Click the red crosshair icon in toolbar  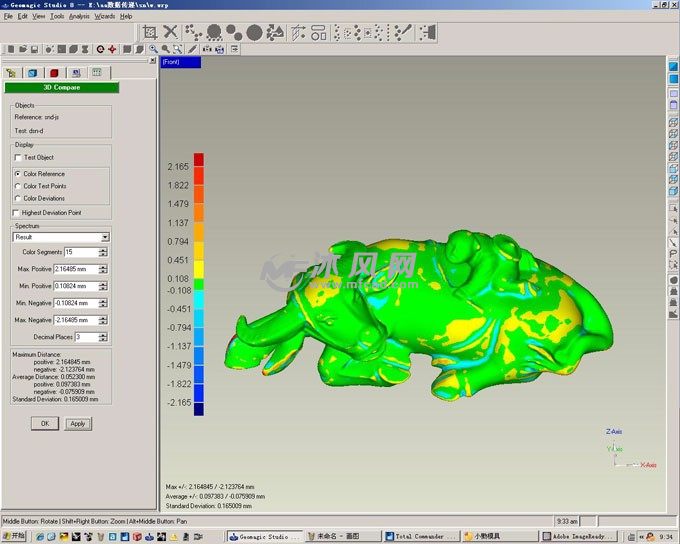(x=112, y=48)
